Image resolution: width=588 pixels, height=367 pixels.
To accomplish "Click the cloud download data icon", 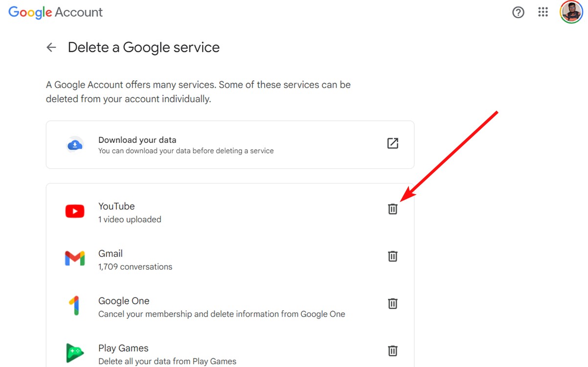I will pos(75,145).
